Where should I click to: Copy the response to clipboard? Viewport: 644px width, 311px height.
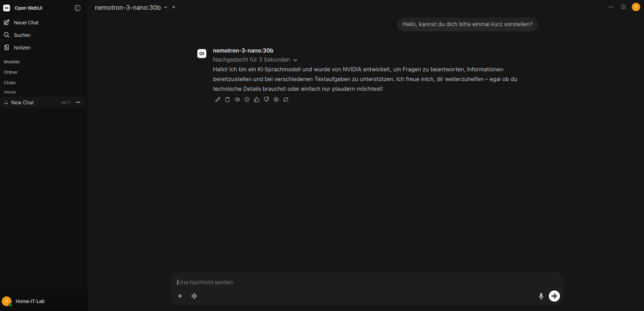coord(228,99)
